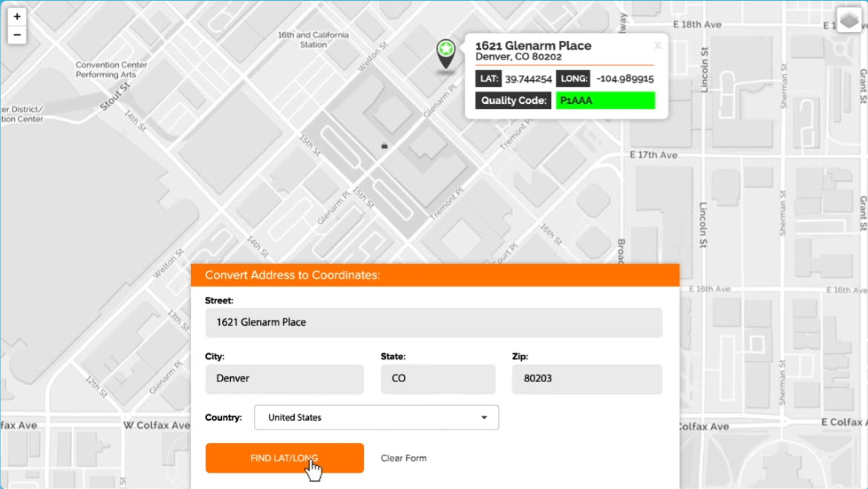Zoom in on the map
868x489 pixels.
point(16,16)
